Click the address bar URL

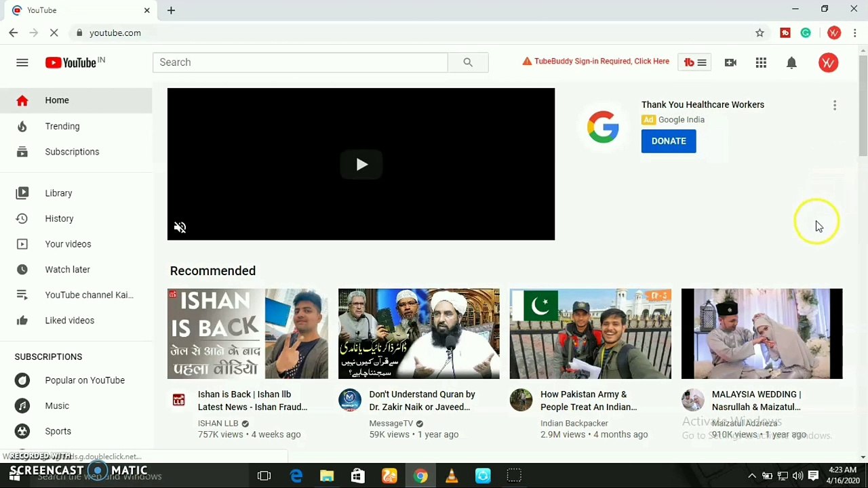pos(115,33)
